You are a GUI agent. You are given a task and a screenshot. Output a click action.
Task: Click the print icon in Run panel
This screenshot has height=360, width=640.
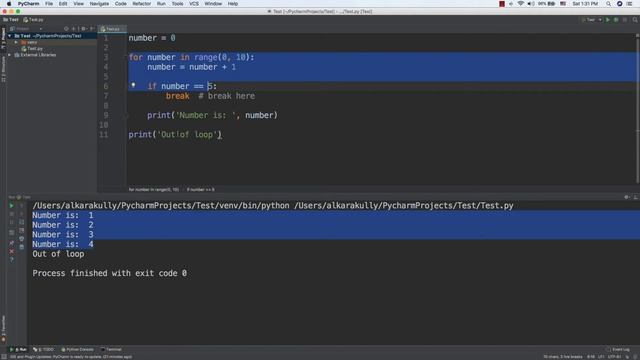(22, 239)
